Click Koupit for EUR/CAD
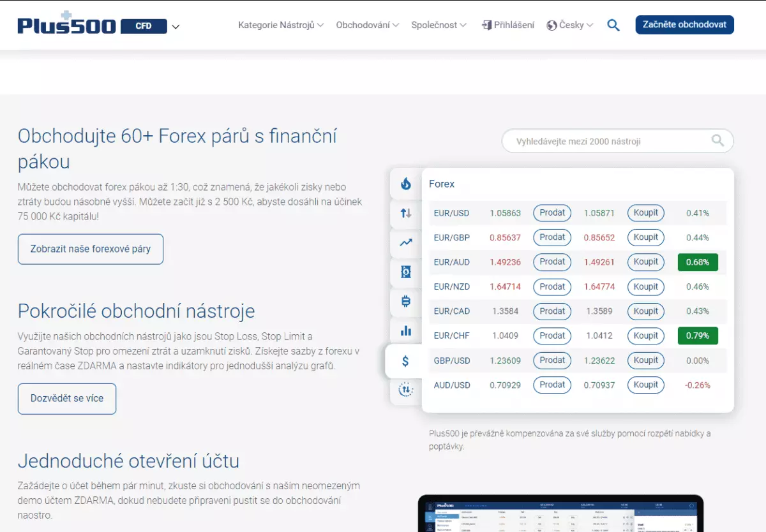 point(646,311)
